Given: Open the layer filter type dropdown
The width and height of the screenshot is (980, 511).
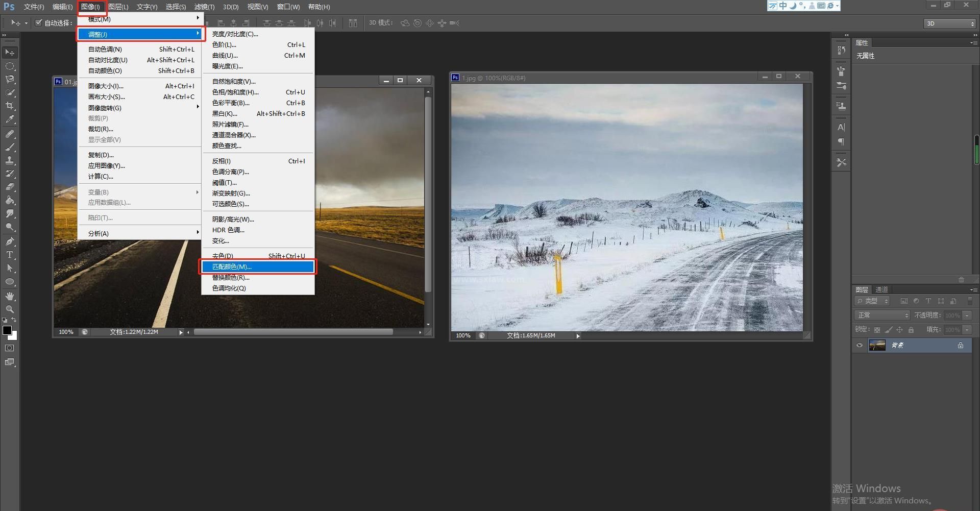Looking at the screenshot, I should 872,301.
